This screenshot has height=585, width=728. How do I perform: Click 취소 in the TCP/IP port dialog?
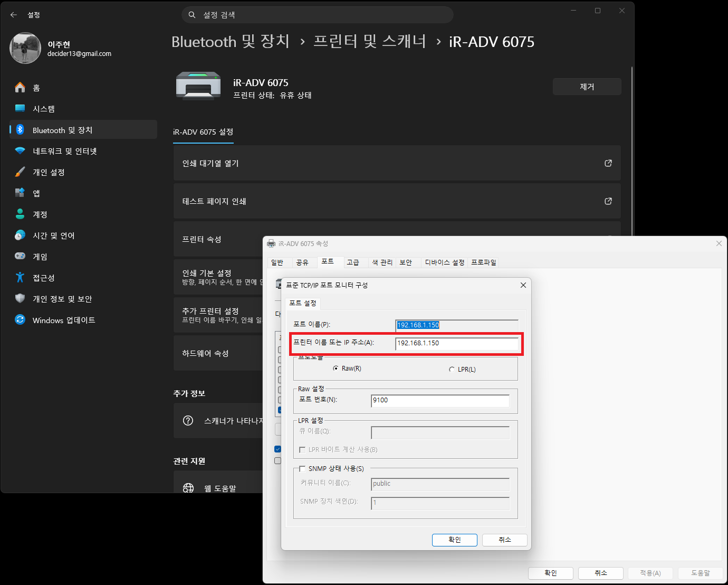coord(505,540)
